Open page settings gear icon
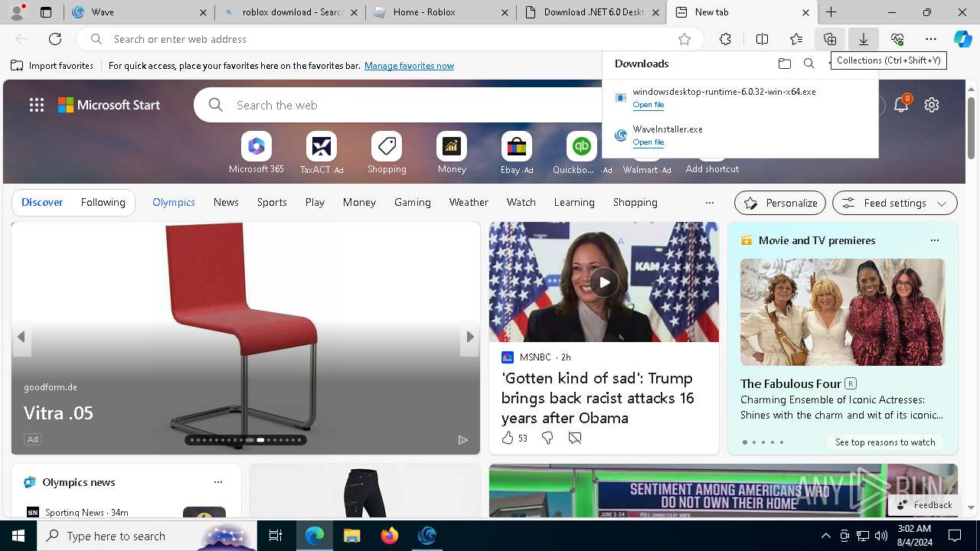Image resolution: width=980 pixels, height=551 pixels. 932,105
